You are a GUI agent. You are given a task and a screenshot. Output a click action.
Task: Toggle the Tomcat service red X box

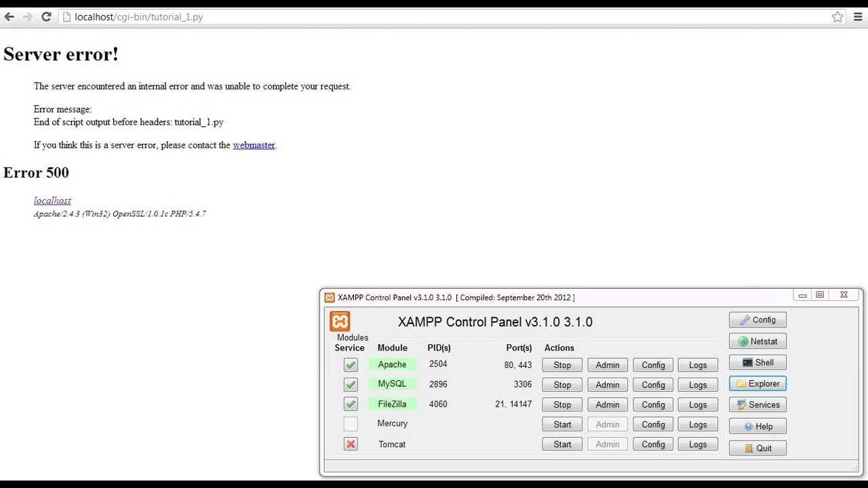(351, 444)
